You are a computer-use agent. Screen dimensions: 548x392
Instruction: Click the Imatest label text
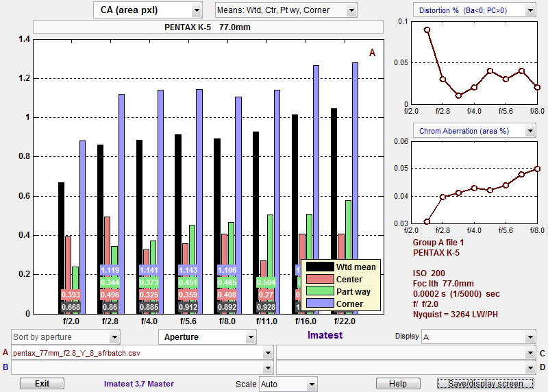click(x=325, y=335)
